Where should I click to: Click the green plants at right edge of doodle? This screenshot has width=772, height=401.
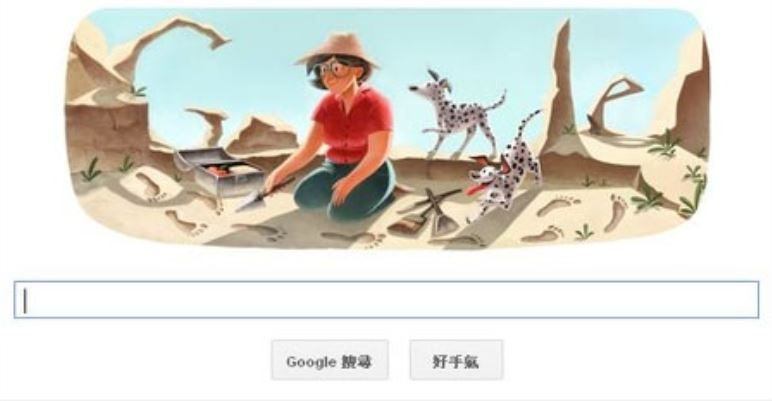pyautogui.click(x=692, y=190)
